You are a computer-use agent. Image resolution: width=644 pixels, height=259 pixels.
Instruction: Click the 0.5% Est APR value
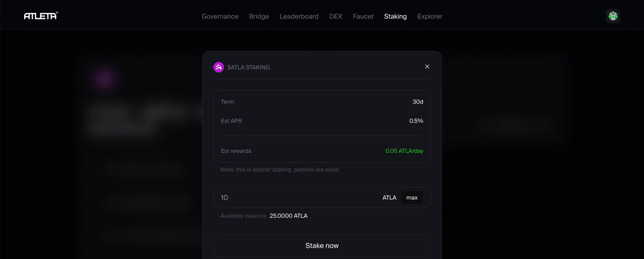(416, 121)
